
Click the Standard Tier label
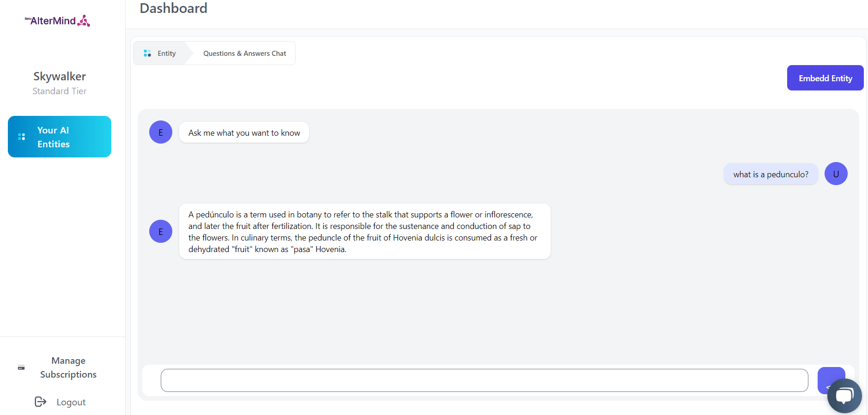coord(60,91)
